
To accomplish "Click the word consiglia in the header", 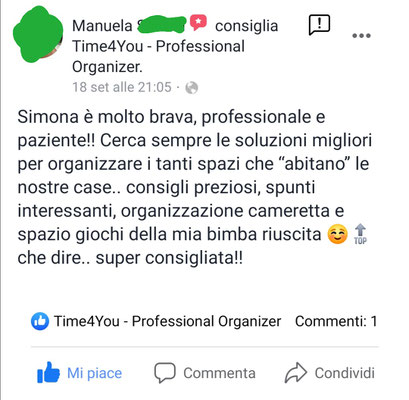I will pyautogui.click(x=247, y=26).
